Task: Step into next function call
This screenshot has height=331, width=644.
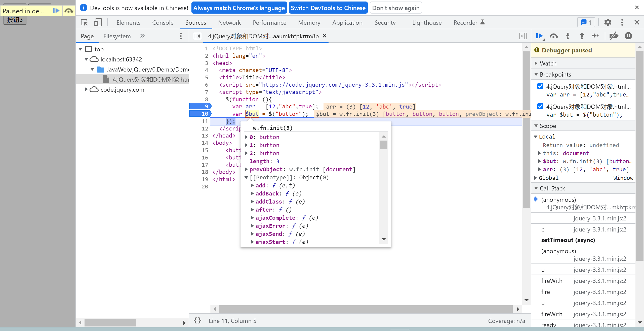Action: pos(568,36)
